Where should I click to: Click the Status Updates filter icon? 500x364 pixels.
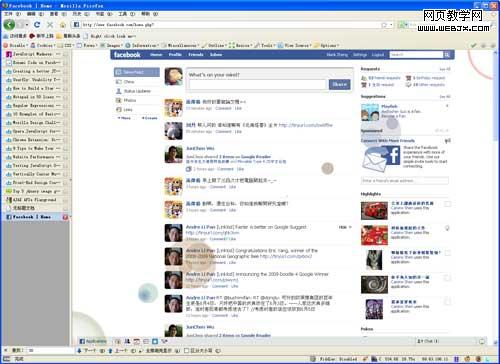(118, 91)
